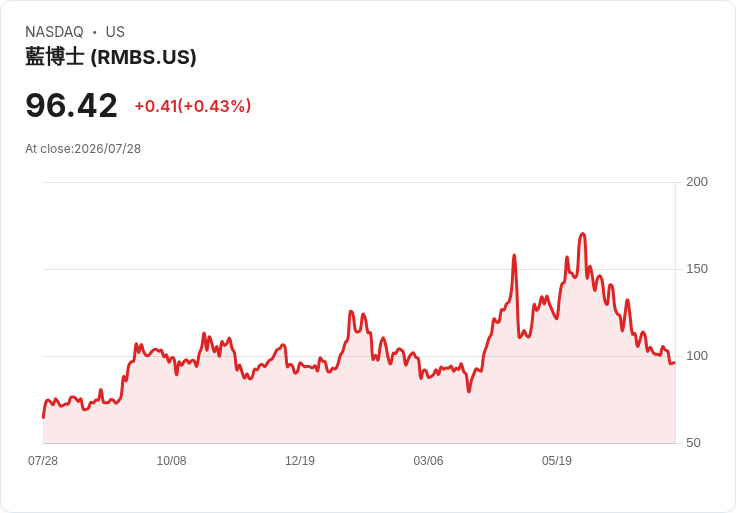Viewport: 736px width, 513px height.
Task: Click the 100 y-axis value label
Action: point(697,356)
